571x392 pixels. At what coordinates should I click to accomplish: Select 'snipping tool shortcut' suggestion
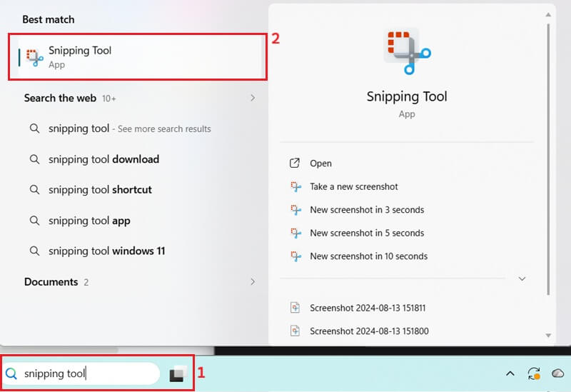pyautogui.click(x=100, y=190)
